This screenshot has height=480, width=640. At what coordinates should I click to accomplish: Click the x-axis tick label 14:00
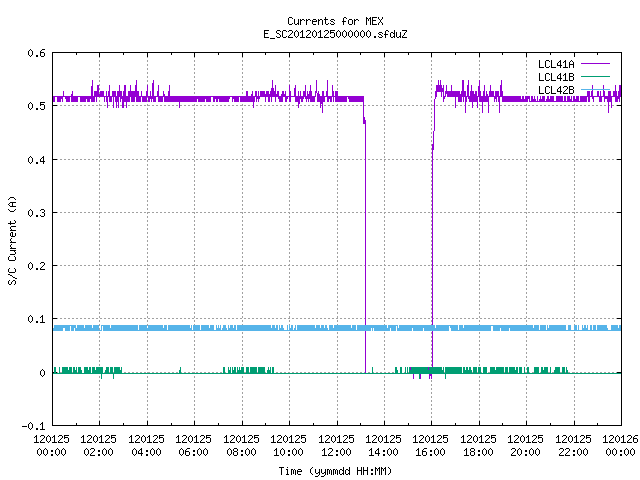pyautogui.click(x=383, y=452)
